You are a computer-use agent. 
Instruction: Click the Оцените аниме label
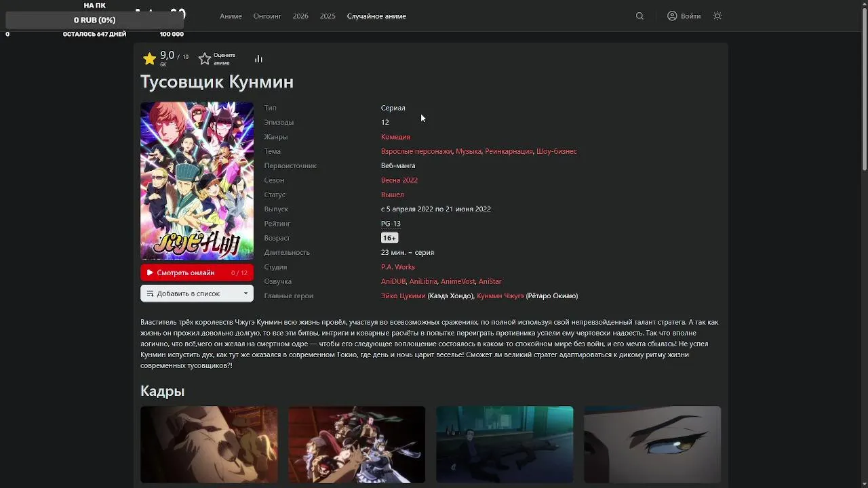(224, 59)
